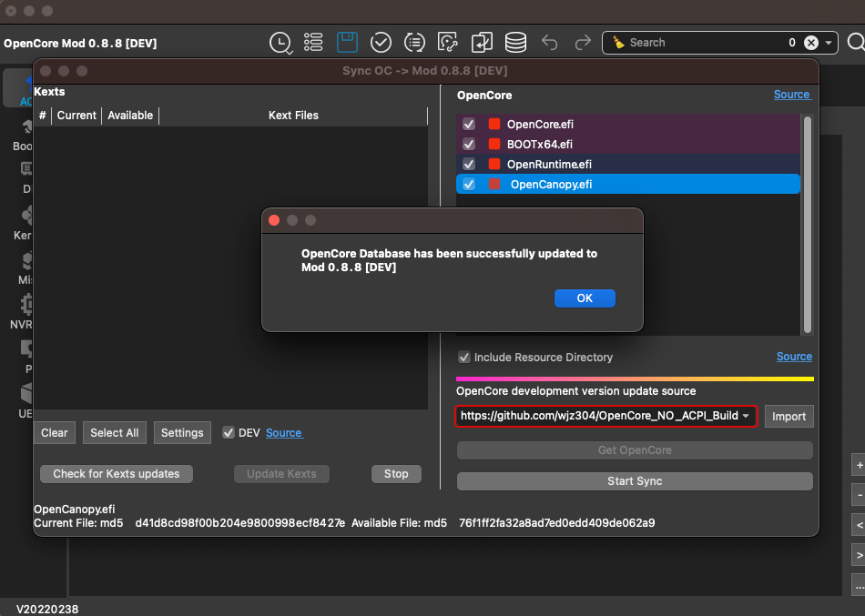The width and height of the screenshot is (865, 616).
Task: Toggle the OpenCore.efi checkbox
Action: [469, 124]
